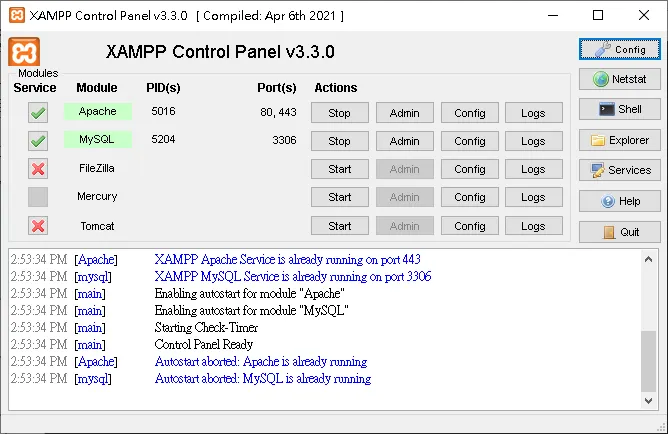Click the log pane scroll up arrow
Image resolution: width=668 pixels, height=434 pixels.
(x=648, y=259)
